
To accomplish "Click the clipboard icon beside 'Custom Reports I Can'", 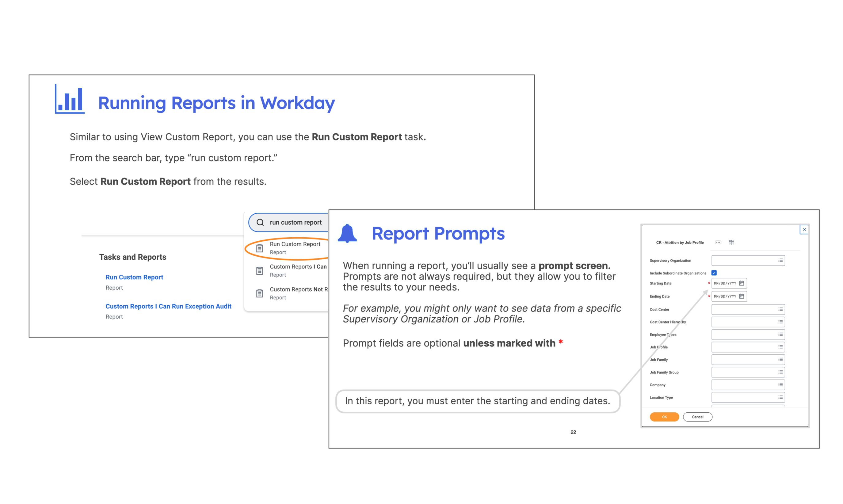I will point(259,271).
